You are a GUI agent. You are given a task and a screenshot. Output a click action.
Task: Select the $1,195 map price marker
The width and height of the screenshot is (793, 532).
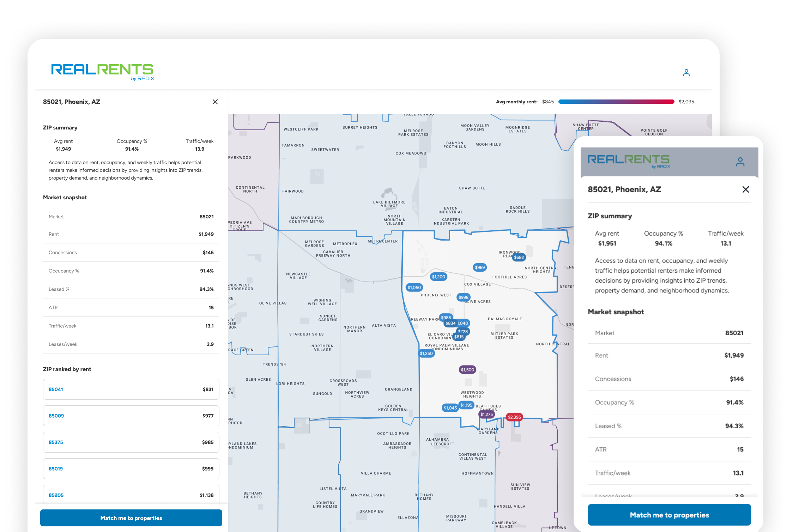click(x=466, y=405)
